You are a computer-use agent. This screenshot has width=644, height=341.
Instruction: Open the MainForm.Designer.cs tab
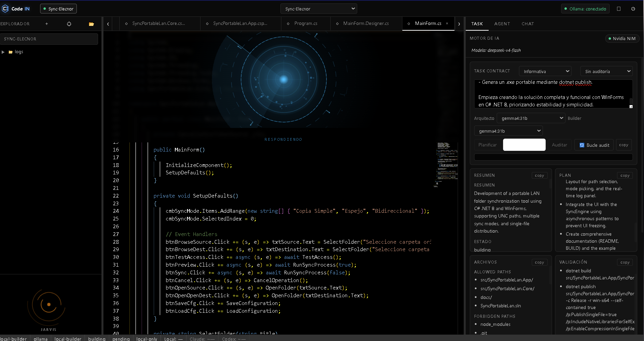click(366, 24)
